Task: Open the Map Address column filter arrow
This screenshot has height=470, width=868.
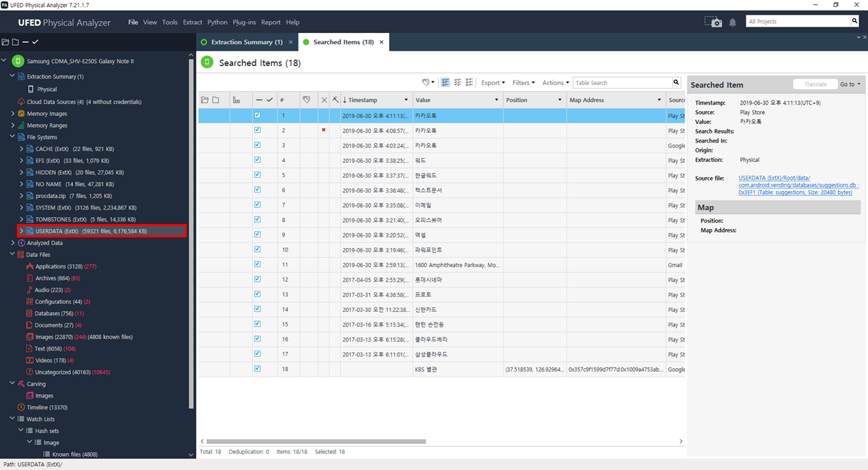Action: 659,100
